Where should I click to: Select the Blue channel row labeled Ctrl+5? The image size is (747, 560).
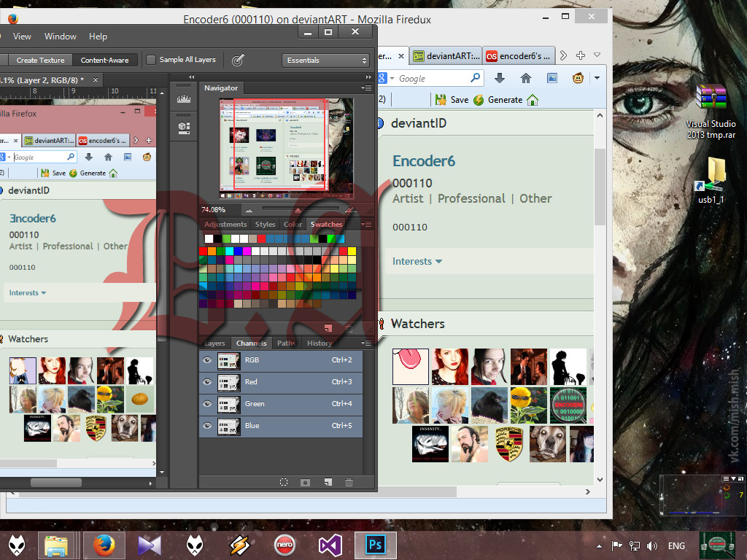(x=281, y=426)
